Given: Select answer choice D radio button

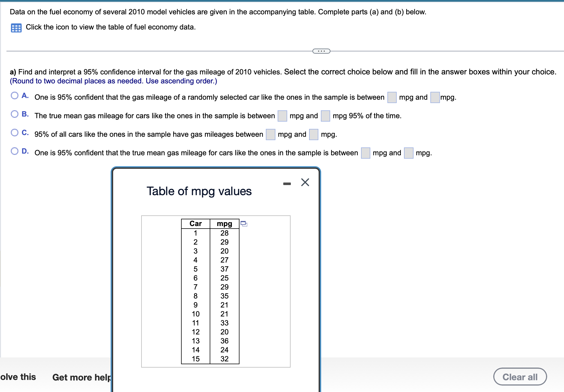Looking at the screenshot, I should click(x=14, y=151).
